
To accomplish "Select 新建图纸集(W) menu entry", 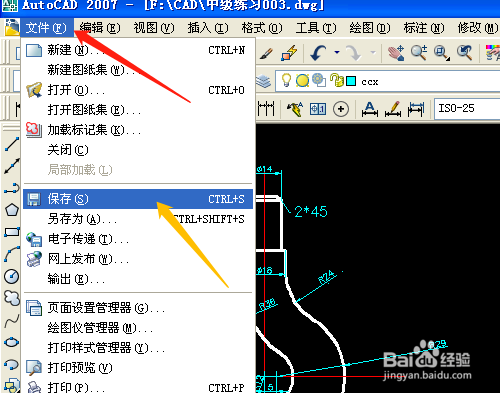I will 138,70.
